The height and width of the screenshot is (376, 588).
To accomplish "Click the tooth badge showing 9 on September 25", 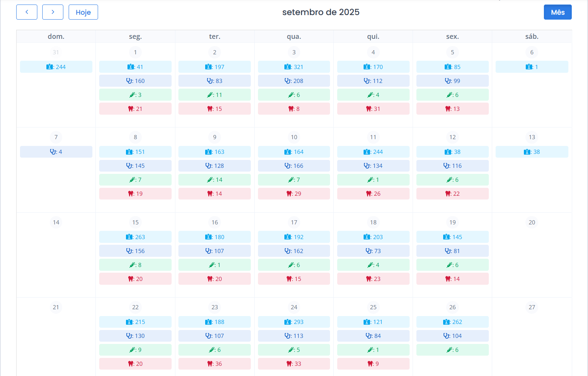I will 373,364.
